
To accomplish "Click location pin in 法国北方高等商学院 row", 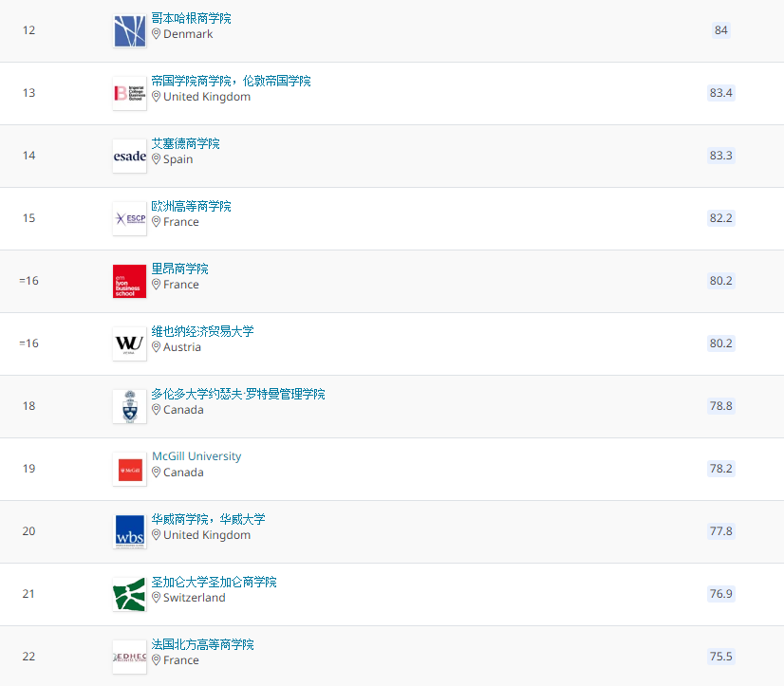I will pyautogui.click(x=156, y=660).
